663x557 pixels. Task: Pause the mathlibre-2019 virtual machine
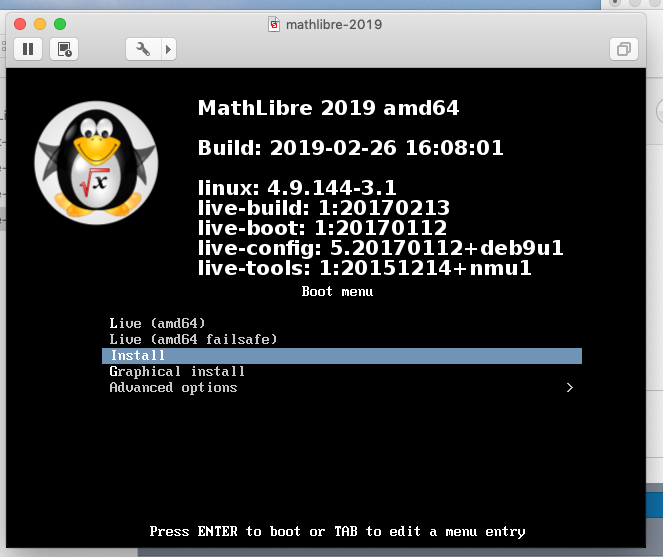pos(28,49)
